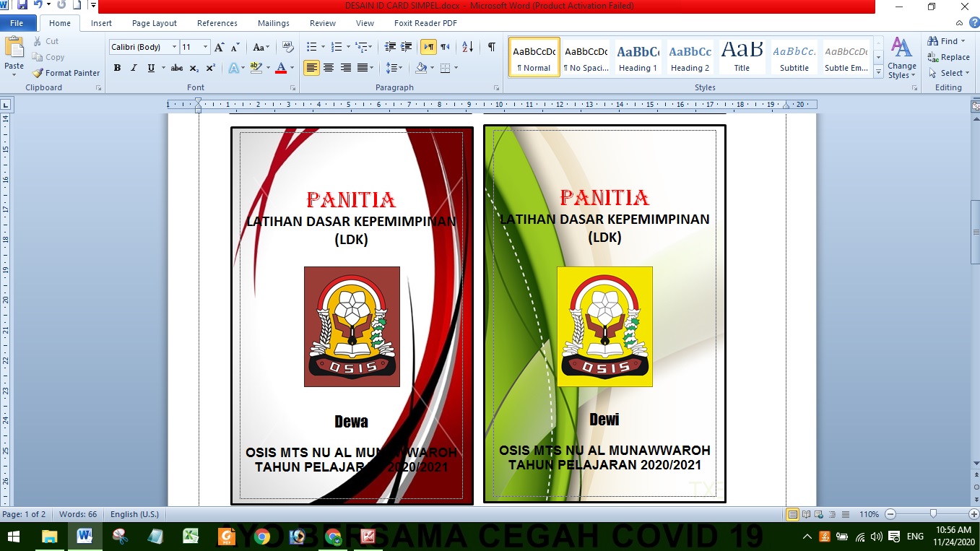
Task: Switch to the References tab
Action: 217,23
